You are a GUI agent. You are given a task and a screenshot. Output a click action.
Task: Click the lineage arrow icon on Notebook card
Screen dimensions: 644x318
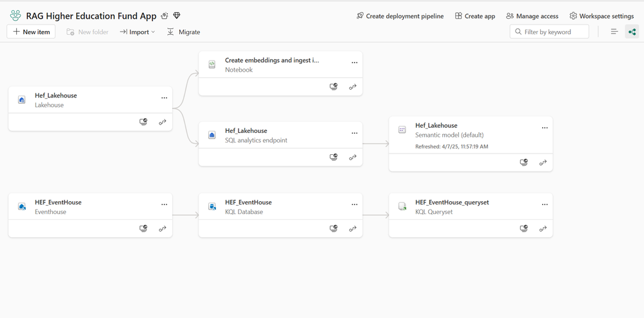(x=353, y=86)
